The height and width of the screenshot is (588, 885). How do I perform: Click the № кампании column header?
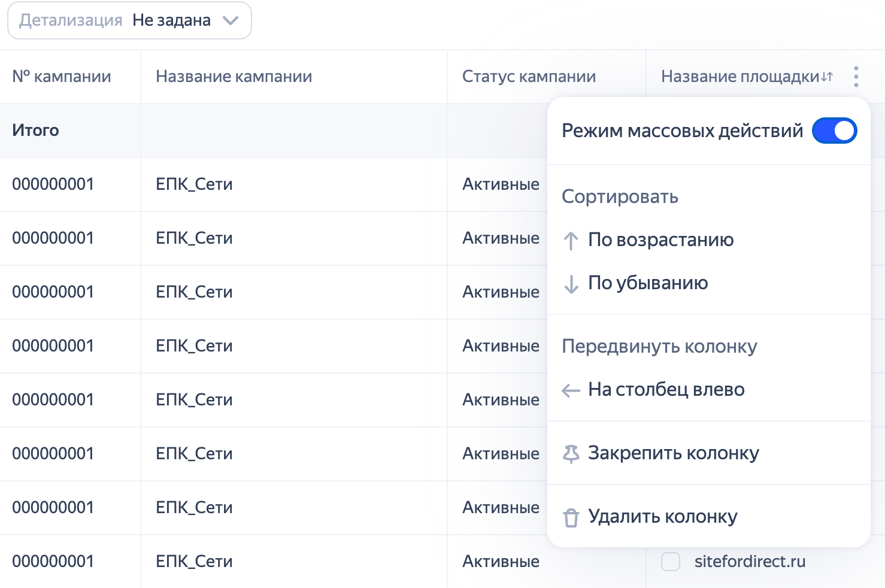[x=62, y=77]
